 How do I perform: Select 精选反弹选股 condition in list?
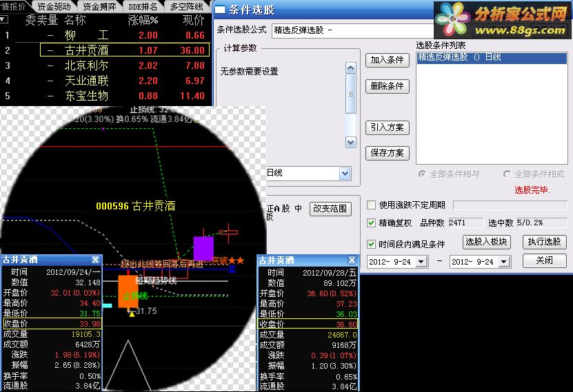pyautogui.click(x=492, y=58)
